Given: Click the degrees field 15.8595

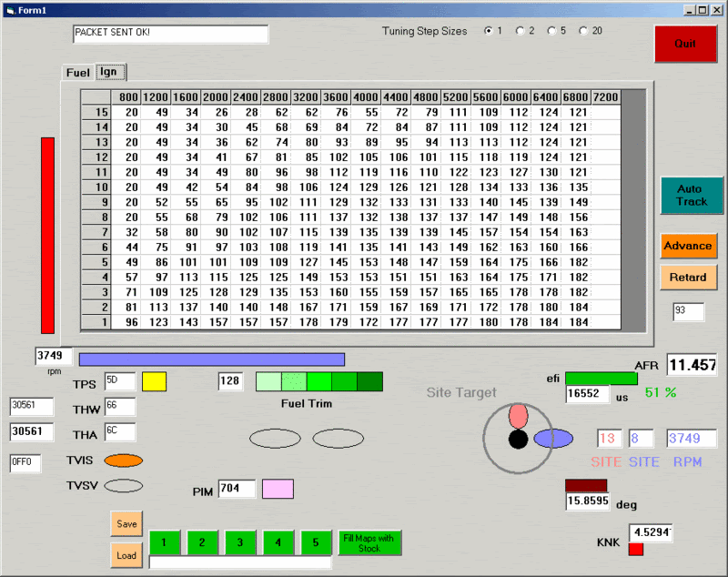Looking at the screenshot, I should tap(587, 501).
